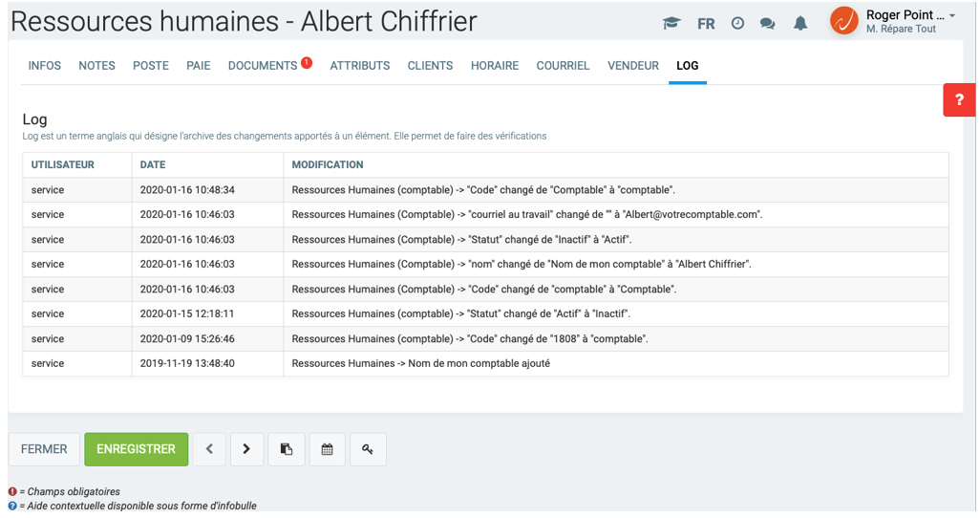Switch language with the FR selector
Screen dimensions: 980x518
706,23
